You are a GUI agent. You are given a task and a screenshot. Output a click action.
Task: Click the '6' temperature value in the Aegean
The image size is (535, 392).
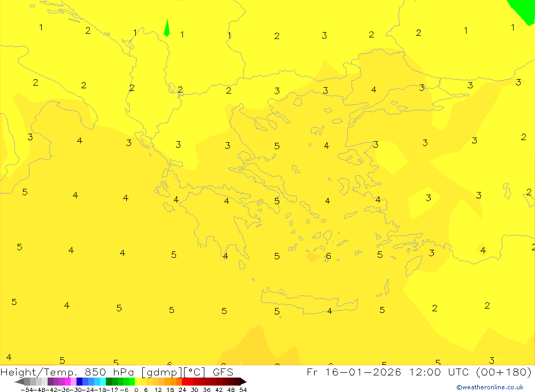328,256
